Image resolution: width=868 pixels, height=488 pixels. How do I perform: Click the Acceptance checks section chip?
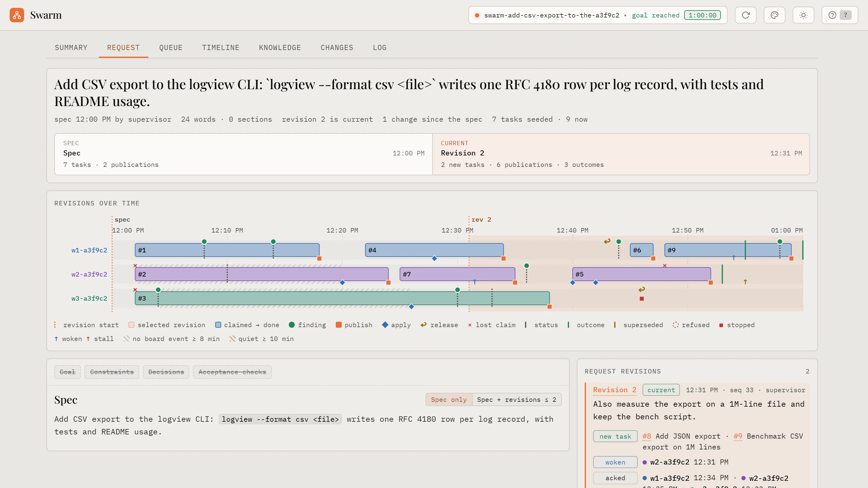click(232, 372)
